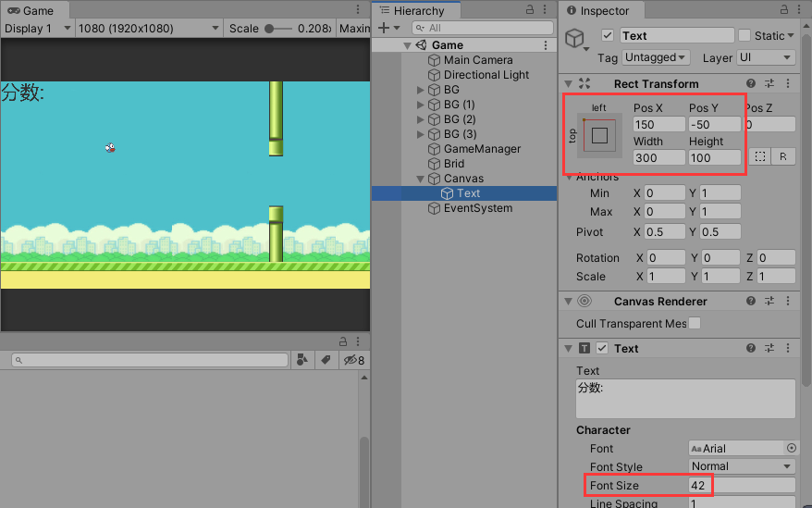This screenshot has width=812, height=508.
Task: Open the Static options dropdown arrow
Action: (x=790, y=36)
